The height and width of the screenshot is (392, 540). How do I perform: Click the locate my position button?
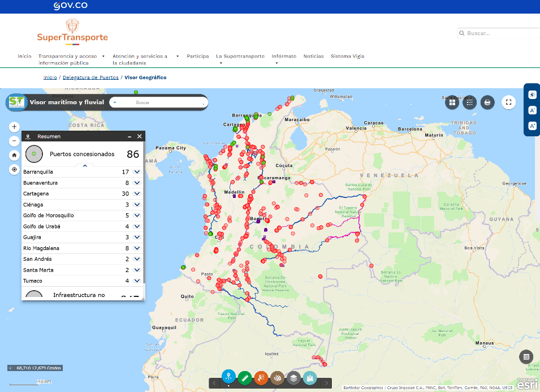coord(14,169)
